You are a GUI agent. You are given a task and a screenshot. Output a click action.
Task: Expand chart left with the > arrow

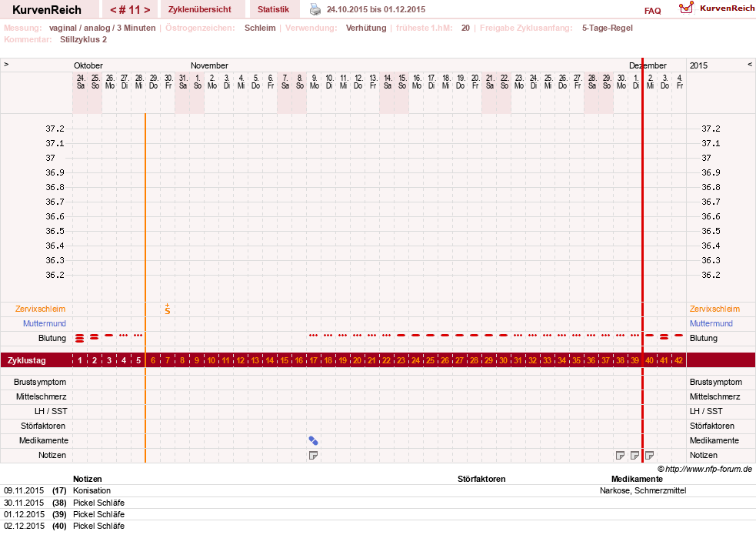[x=6, y=64]
